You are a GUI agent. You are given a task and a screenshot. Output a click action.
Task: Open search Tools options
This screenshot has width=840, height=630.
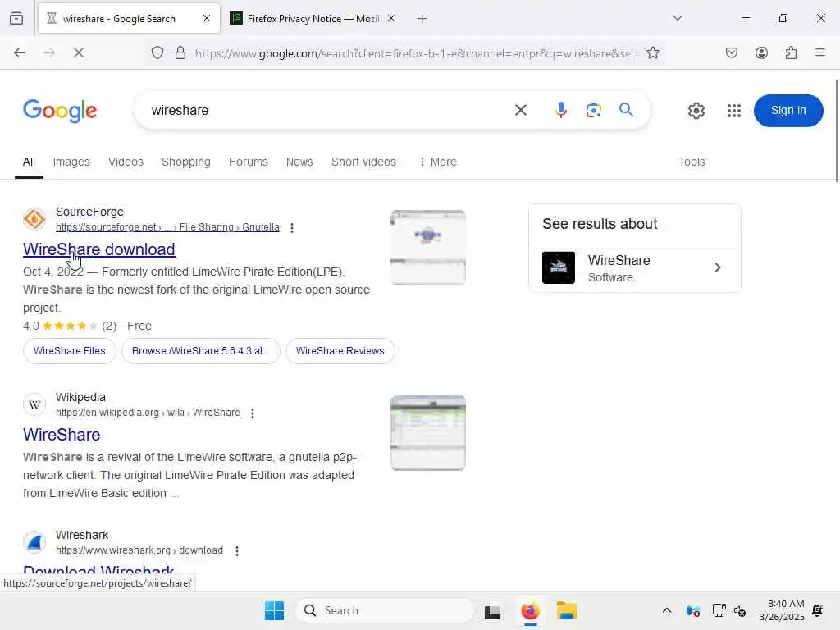point(692,162)
